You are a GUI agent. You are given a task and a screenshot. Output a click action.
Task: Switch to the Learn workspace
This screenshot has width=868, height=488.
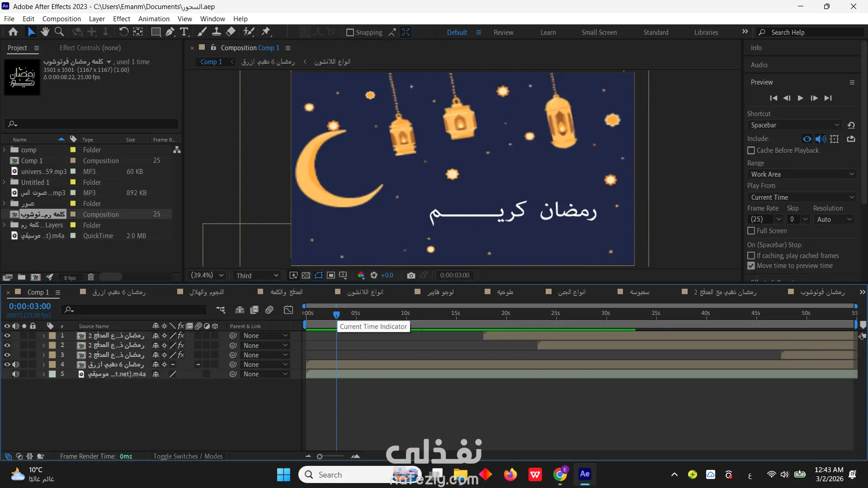pos(548,33)
